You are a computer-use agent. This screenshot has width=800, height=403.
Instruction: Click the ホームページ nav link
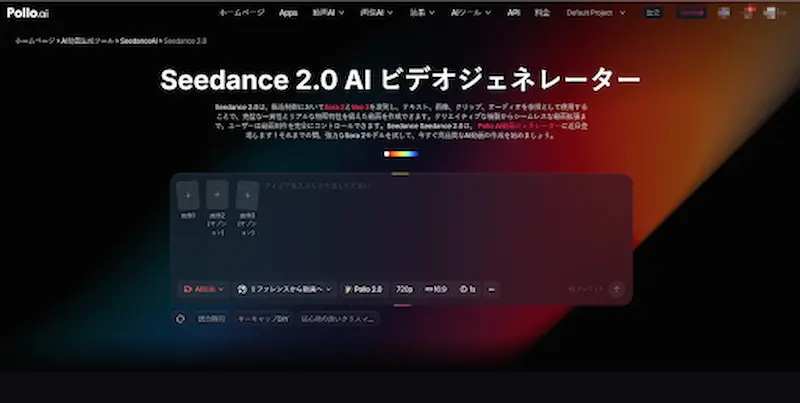pyautogui.click(x=242, y=13)
